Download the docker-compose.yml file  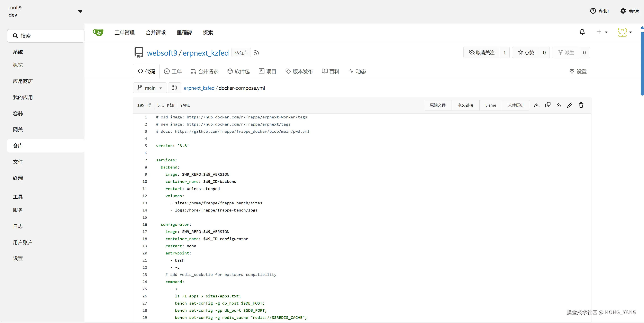tap(536, 105)
